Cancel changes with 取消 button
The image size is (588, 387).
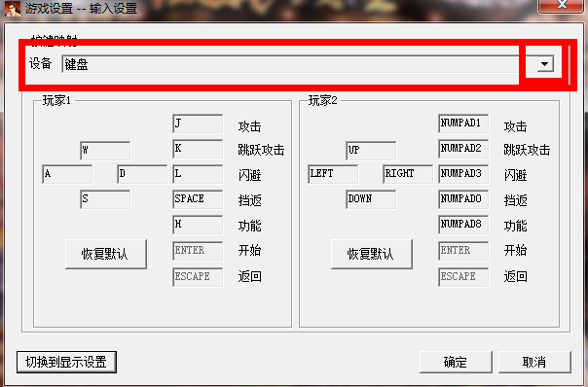[x=534, y=362]
